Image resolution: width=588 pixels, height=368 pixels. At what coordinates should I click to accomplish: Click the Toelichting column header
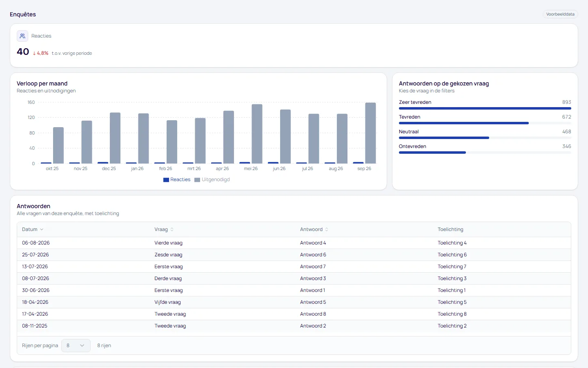(450, 229)
